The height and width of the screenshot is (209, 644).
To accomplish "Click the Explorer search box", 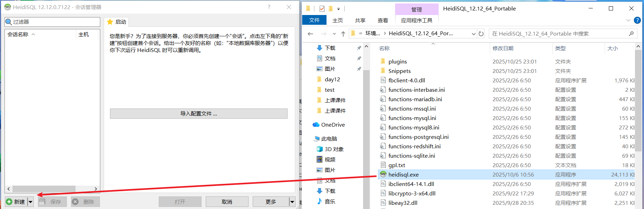I will (x=563, y=33).
